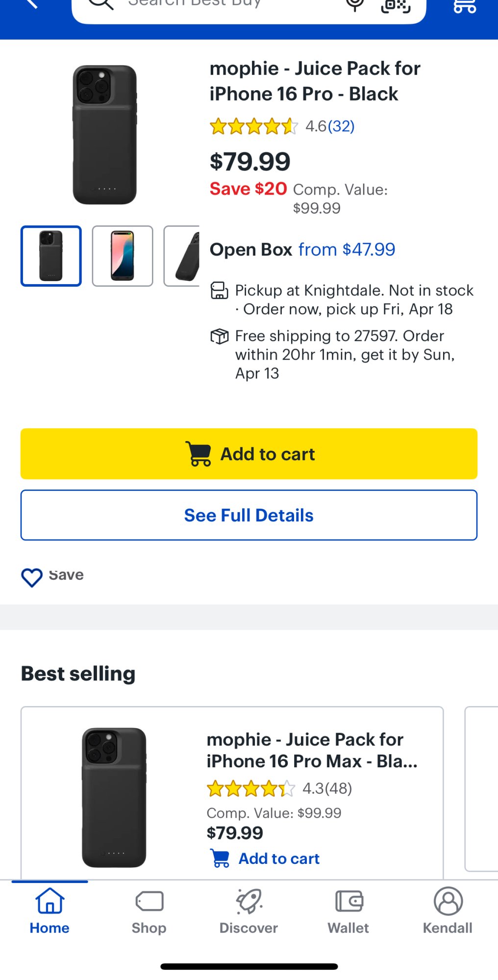Viewport: 498px width, 980px height.
Task: Open the QR code scanner
Action: point(395,5)
